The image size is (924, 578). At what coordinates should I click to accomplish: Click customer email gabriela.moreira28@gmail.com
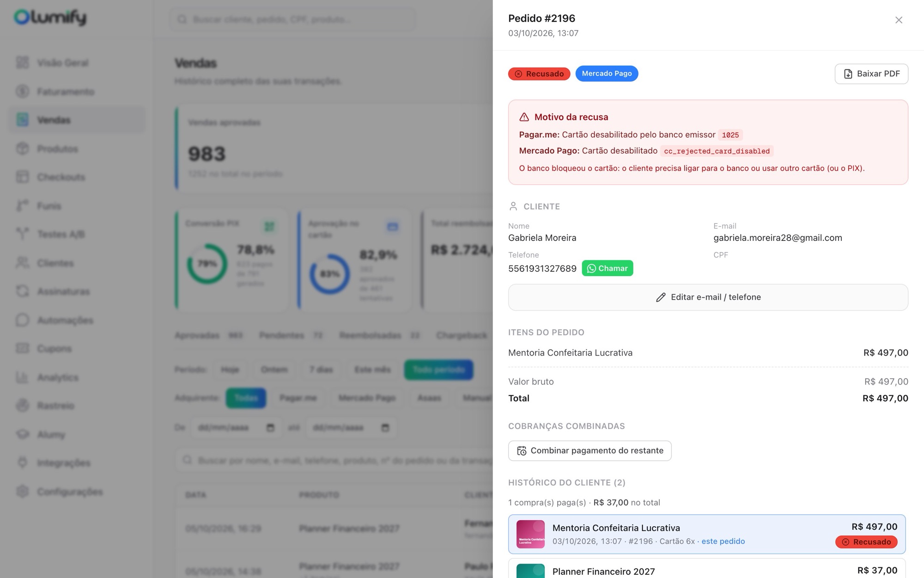pyautogui.click(x=778, y=238)
